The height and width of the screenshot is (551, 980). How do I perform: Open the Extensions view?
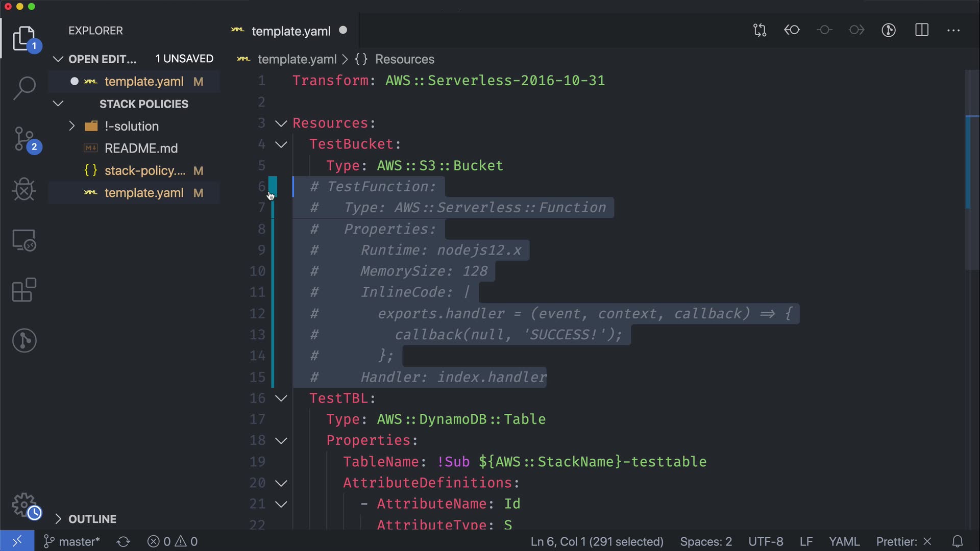click(x=24, y=290)
